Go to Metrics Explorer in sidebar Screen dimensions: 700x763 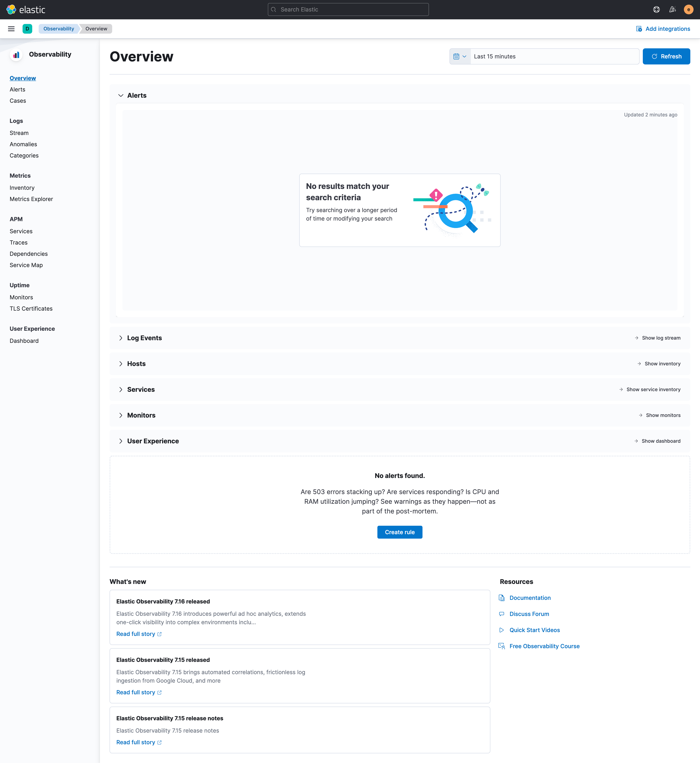pos(31,199)
